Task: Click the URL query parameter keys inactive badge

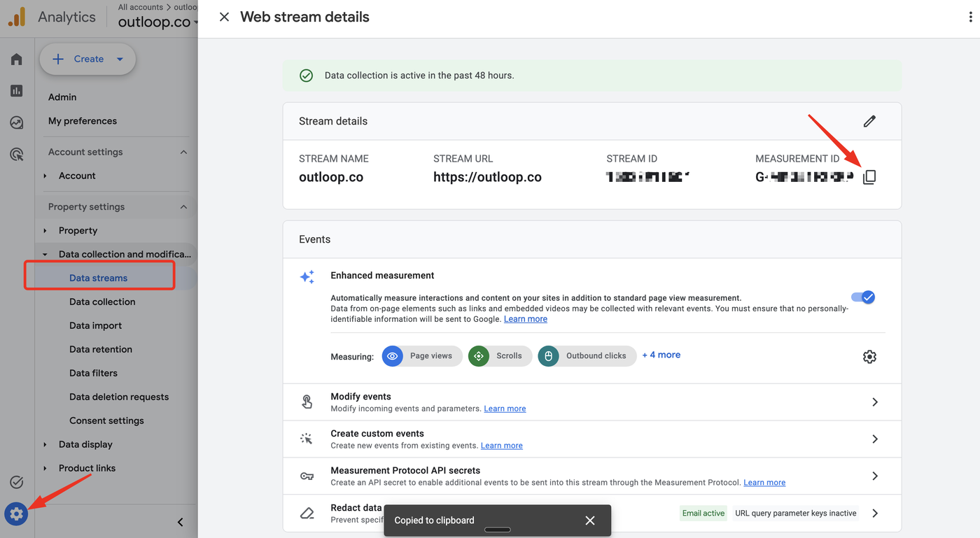Action: click(796, 514)
